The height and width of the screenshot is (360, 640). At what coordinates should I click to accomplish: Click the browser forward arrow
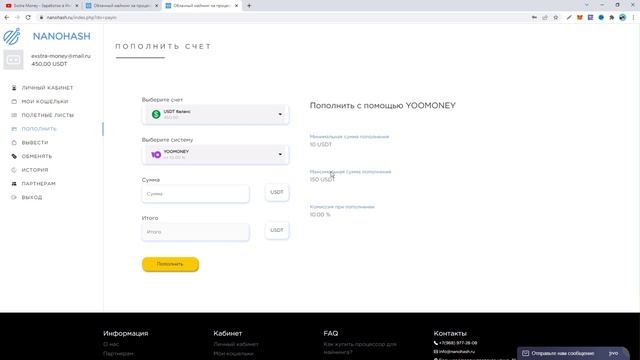(x=17, y=18)
